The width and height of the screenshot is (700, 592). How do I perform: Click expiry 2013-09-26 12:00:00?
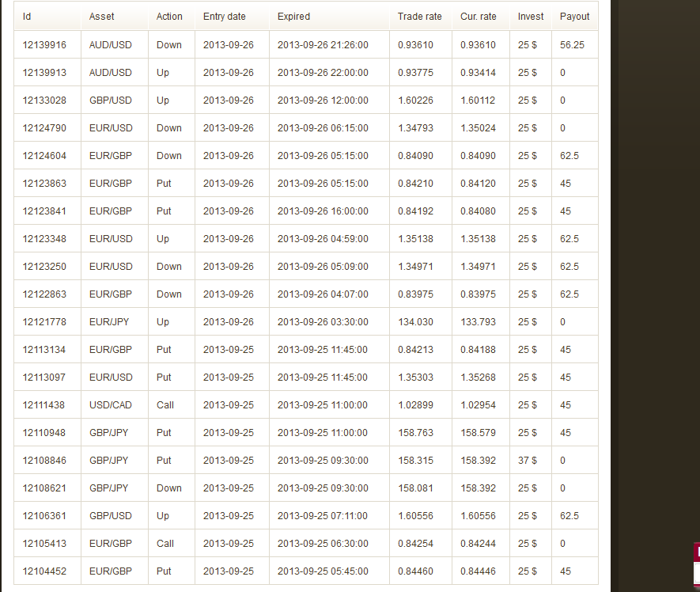pos(323,100)
